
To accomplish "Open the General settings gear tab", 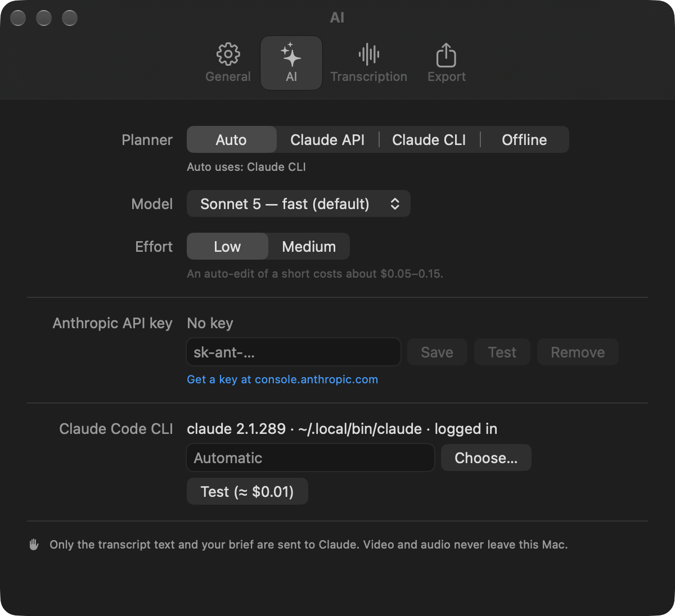I will (x=228, y=63).
